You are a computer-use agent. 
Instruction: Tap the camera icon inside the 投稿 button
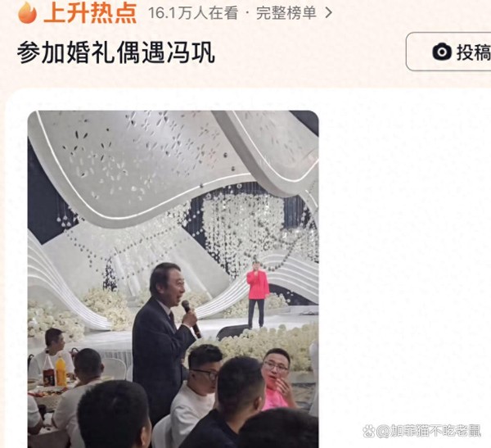tap(442, 52)
